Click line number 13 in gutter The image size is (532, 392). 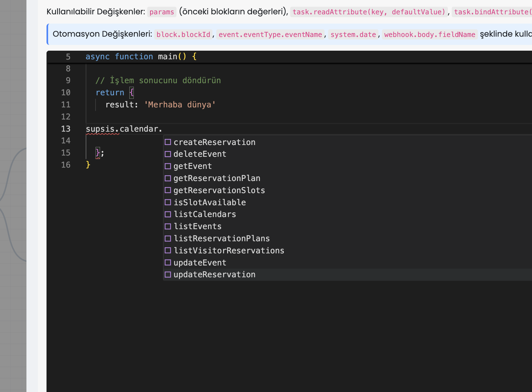click(x=66, y=129)
